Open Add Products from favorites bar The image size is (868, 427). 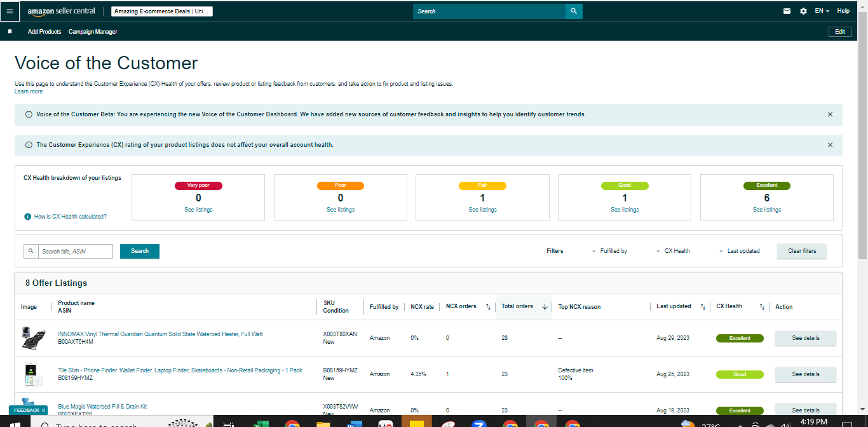[44, 32]
